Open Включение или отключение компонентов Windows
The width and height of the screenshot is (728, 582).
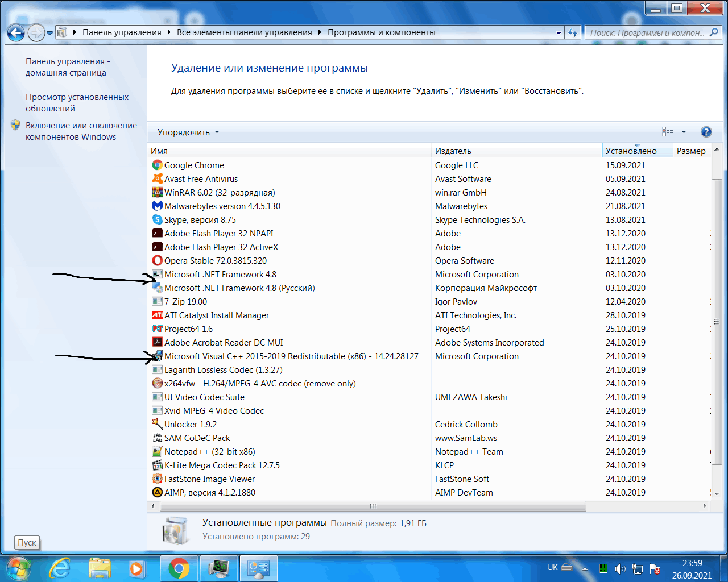[81, 131]
